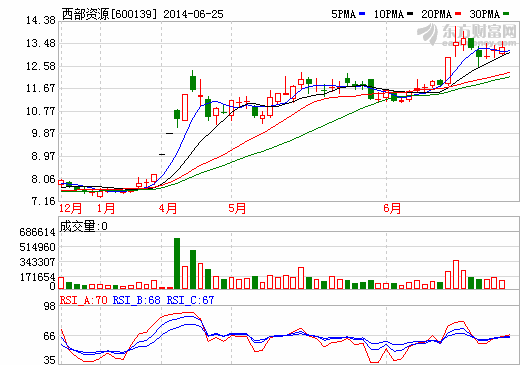Click the 成交量:0 volume label
The height and width of the screenshot is (365, 520).
click(x=84, y=226)
